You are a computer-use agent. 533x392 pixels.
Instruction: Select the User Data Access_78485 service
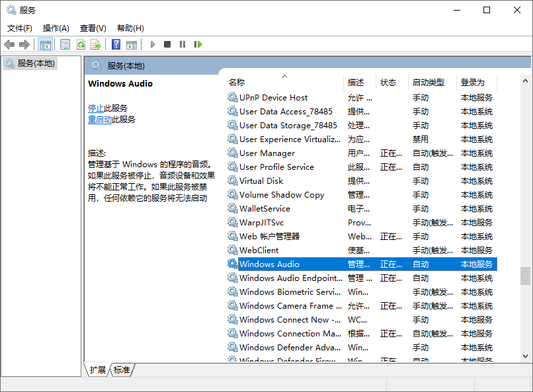pos(362,112)
